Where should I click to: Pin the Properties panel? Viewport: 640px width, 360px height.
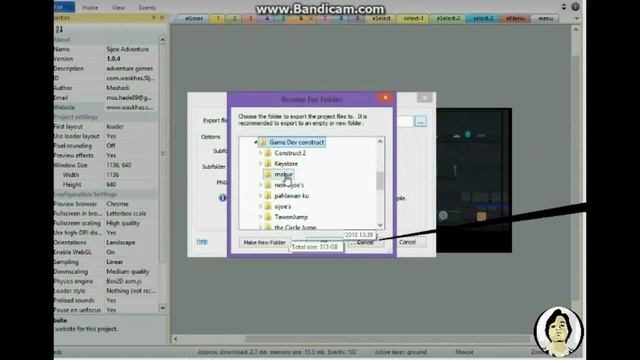pos(153,18)
